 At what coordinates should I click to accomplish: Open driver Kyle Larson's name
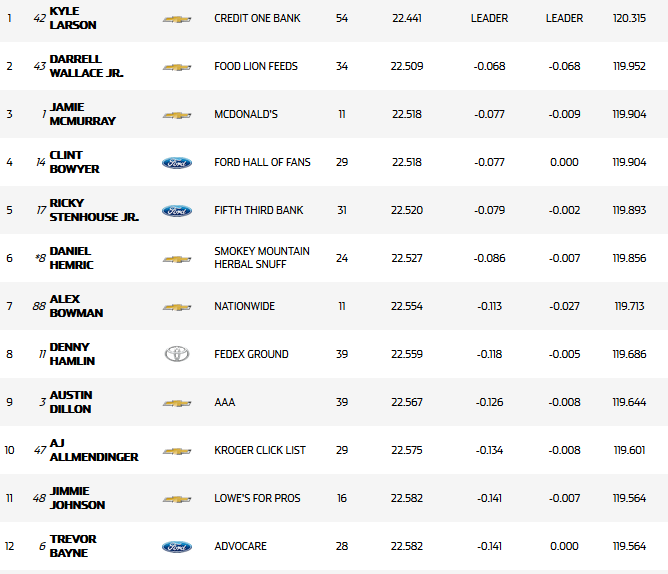[73, 18]
